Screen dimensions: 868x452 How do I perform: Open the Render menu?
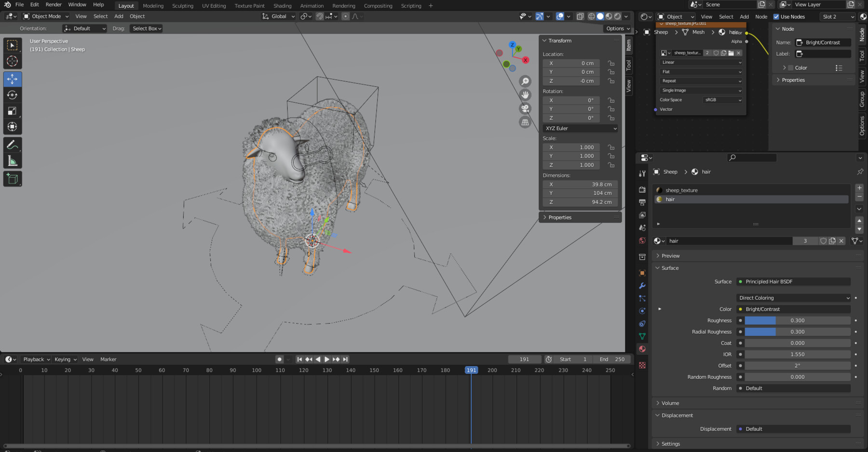click(x=53, y=4)
